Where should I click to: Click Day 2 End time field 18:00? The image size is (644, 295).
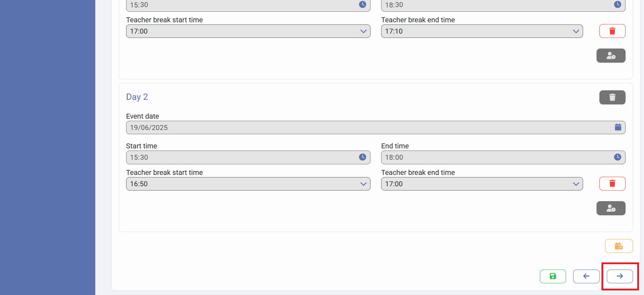(x=496, y=157)
